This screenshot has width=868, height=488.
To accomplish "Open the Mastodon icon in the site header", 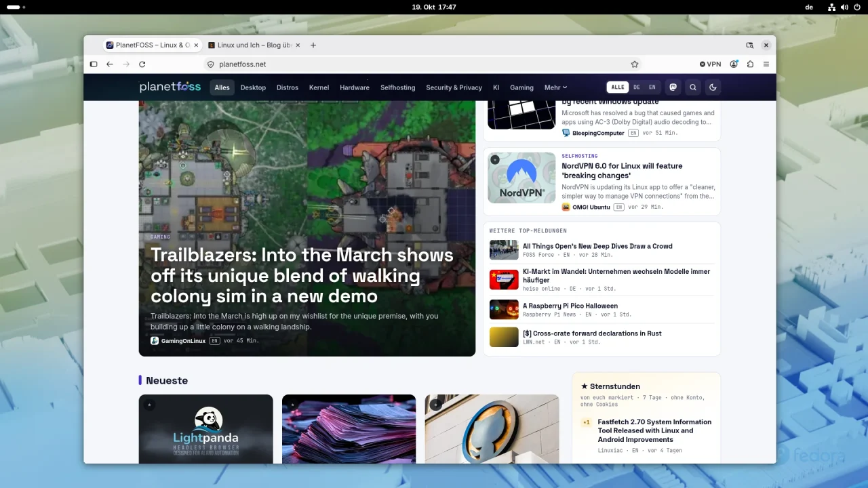I will 673,87.
